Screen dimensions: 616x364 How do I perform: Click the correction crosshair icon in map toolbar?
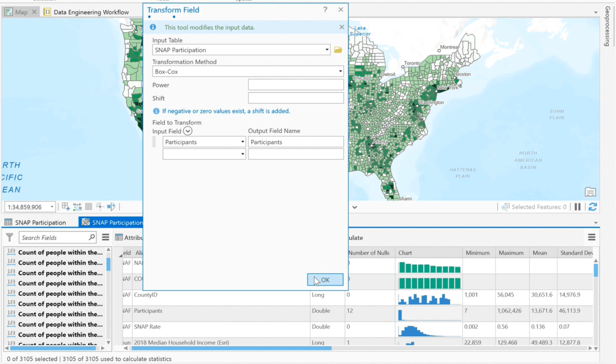click(100, 207)
